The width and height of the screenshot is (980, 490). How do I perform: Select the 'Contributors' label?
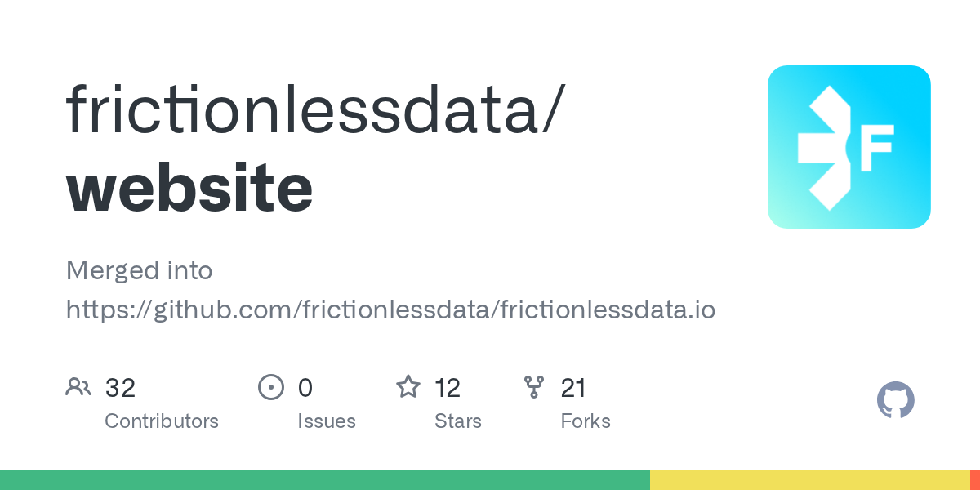(x=162, y=421)
